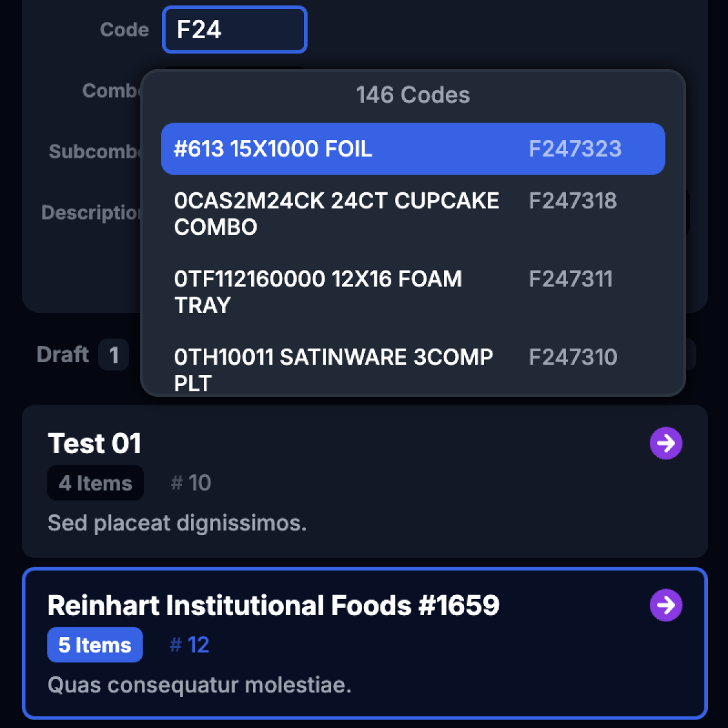The image size is (728, 728).
Task: Open the Test 01 card title
Action: click(x=95, y=443)
